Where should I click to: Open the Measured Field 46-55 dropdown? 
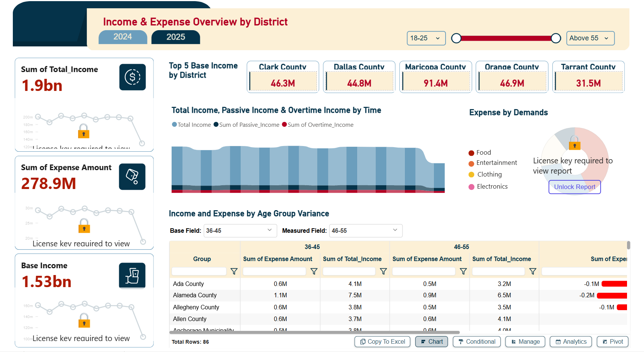tap(366, 231)
